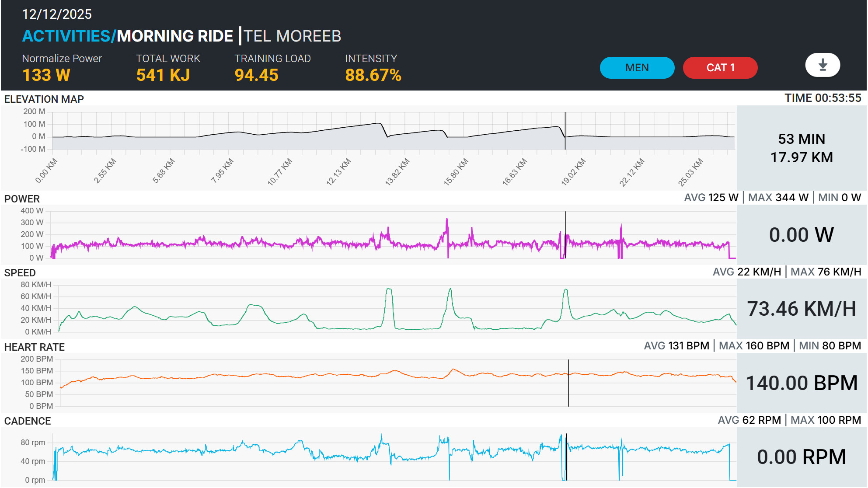Click the 13.82 KM distance label

point(397,172)
